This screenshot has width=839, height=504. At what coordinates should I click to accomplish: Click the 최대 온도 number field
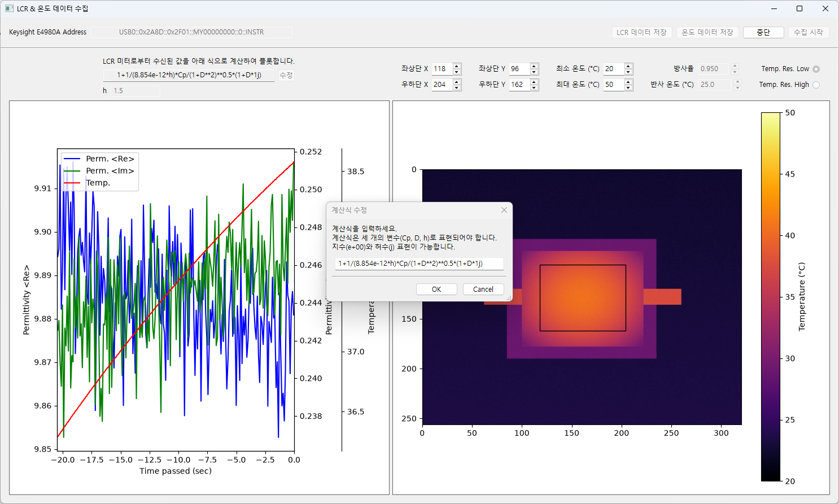(x=614, y=85)
